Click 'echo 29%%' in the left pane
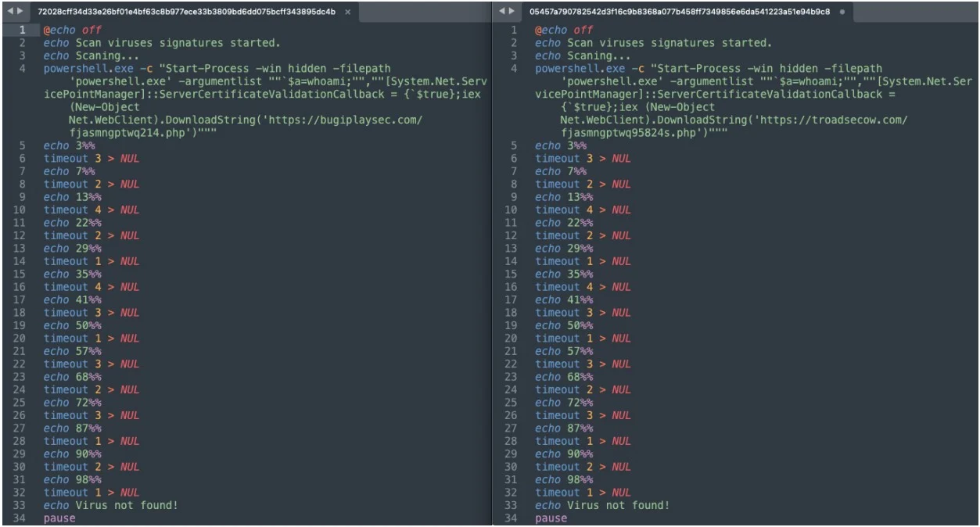 [x=71, y=249]
